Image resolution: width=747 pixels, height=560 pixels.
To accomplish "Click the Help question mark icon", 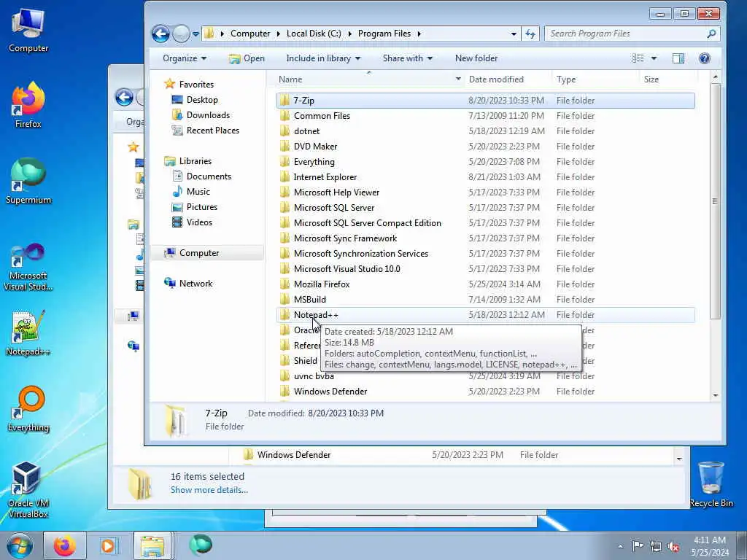I will click(704, 58).
